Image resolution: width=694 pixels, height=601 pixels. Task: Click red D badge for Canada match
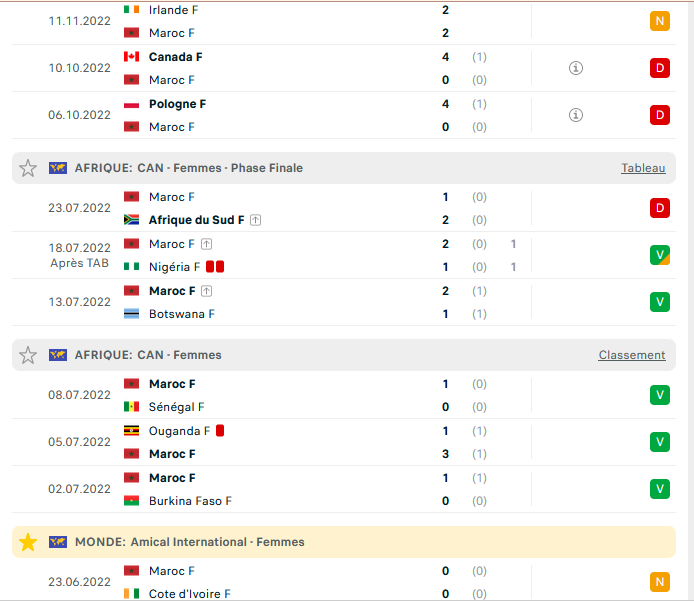tap(659, 68)
